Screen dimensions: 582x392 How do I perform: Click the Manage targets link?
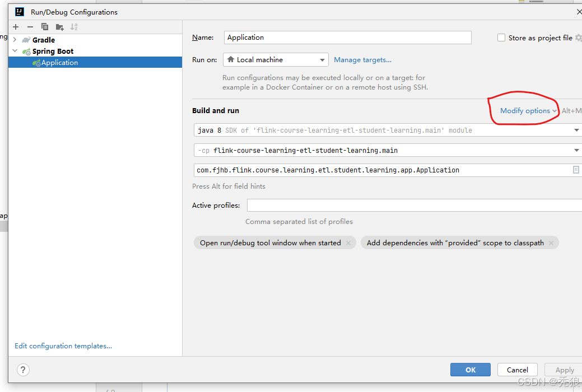pyautogui.click(x=362, y=60)
